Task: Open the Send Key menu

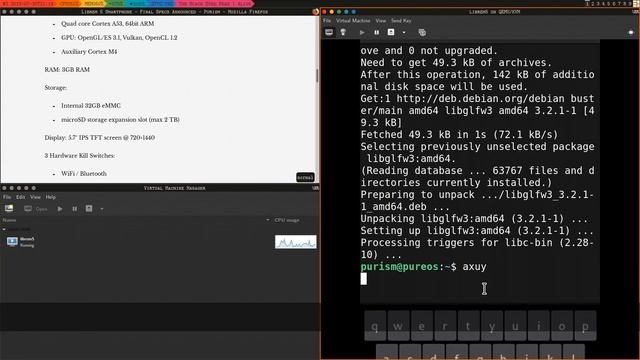Action: coord(401,20)
